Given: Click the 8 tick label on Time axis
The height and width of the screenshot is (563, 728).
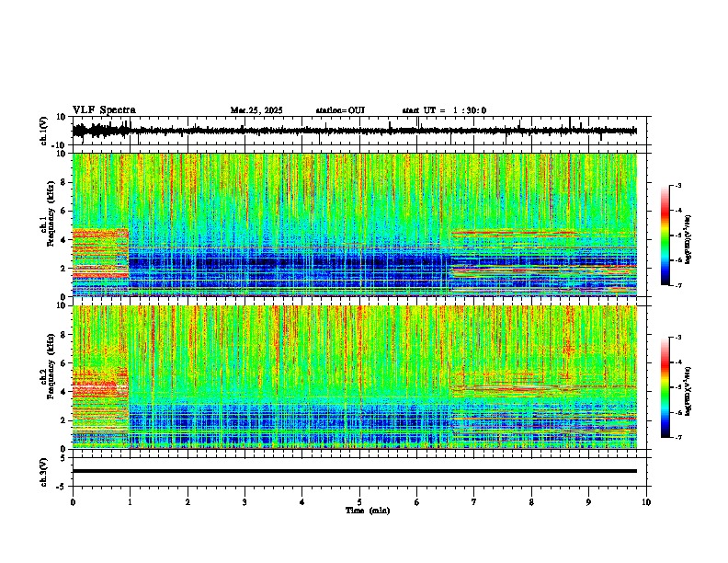Looking at the screenshot, I should 531,502.
